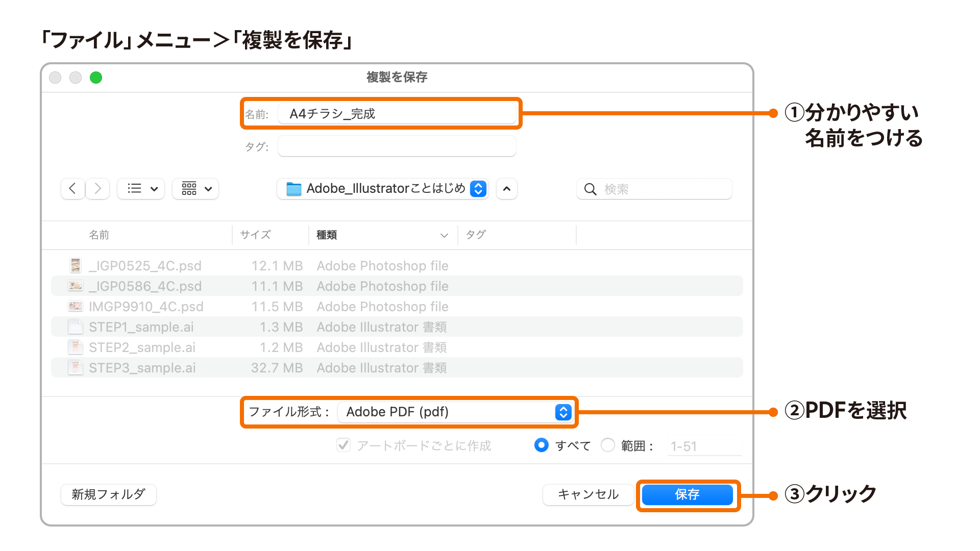Collapse the dialog with the chevron-up button
This screenshot has height=551, width=980.
pos(506,189)
